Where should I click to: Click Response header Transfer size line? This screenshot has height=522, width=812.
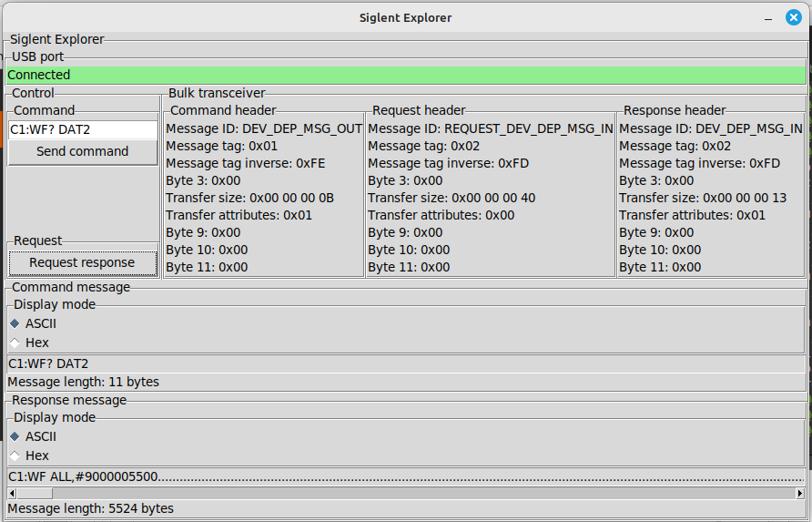(x=703, y=198)
